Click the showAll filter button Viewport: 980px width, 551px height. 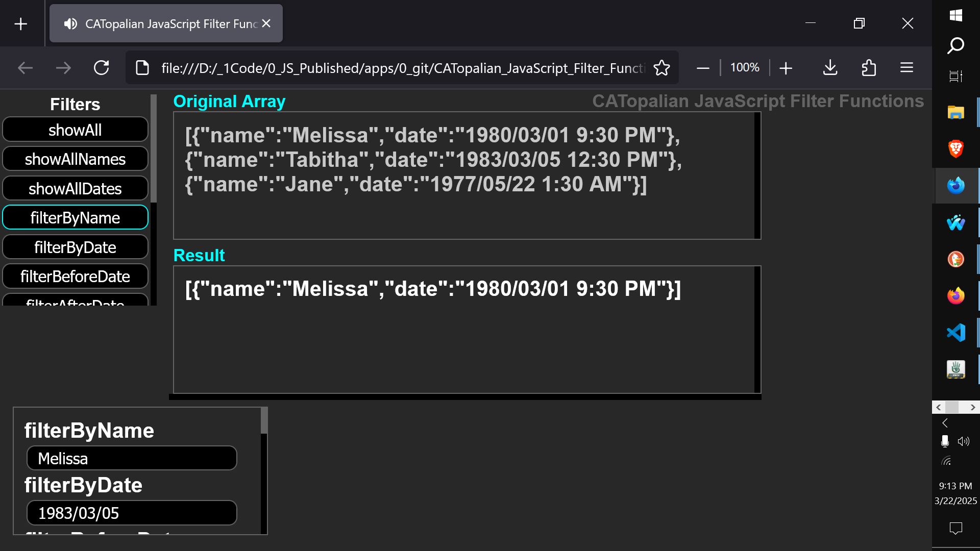coord(75,130)
